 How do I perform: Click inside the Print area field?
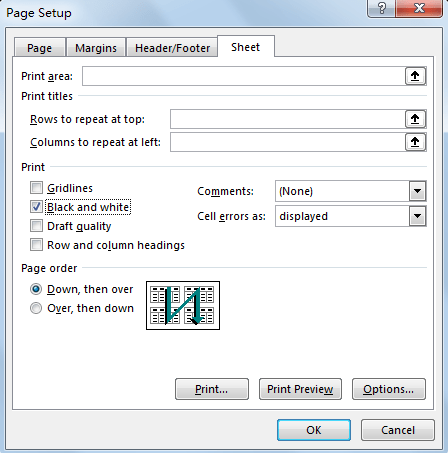244,76
